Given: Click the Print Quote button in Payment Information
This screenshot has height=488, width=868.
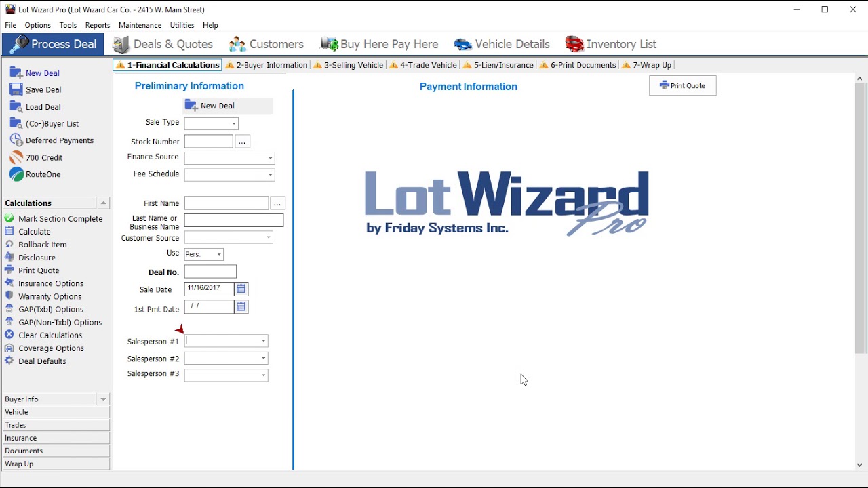Looking at the screenshot, I should pos(683,85).
